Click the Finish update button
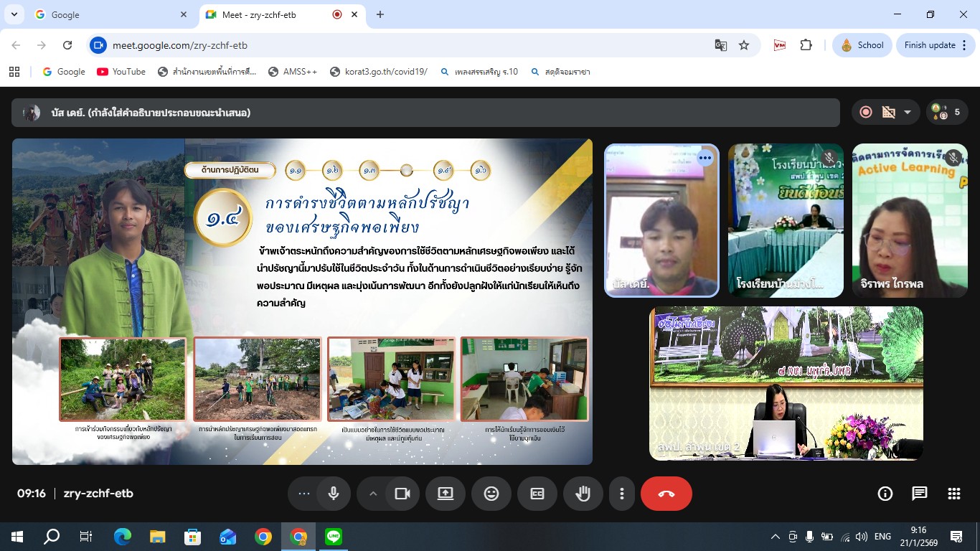 click(x=930, y=44)
